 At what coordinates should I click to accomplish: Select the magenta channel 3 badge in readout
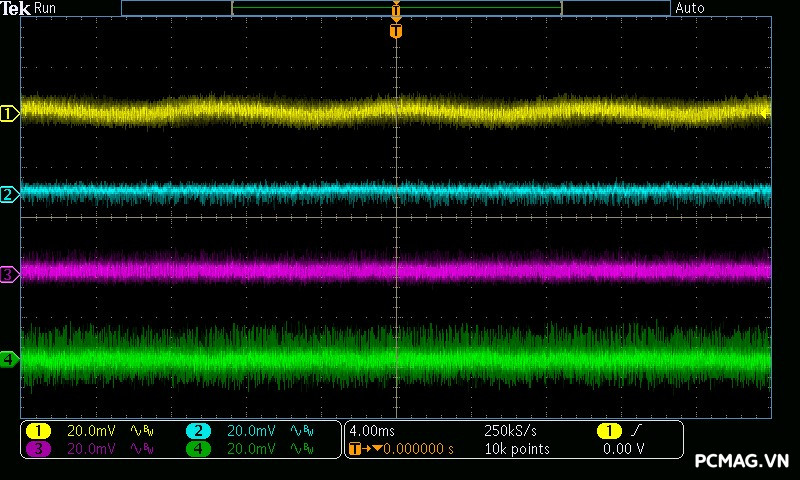[39, 449]
